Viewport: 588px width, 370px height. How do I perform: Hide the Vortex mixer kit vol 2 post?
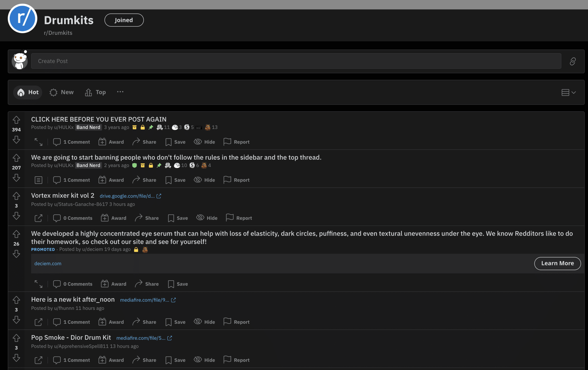coord(207,218)
